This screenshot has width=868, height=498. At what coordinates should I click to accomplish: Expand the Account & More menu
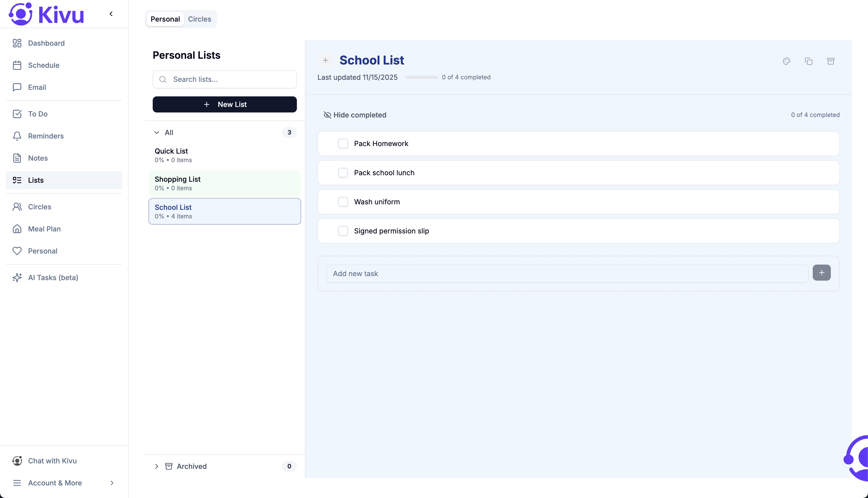coord(55,483)
